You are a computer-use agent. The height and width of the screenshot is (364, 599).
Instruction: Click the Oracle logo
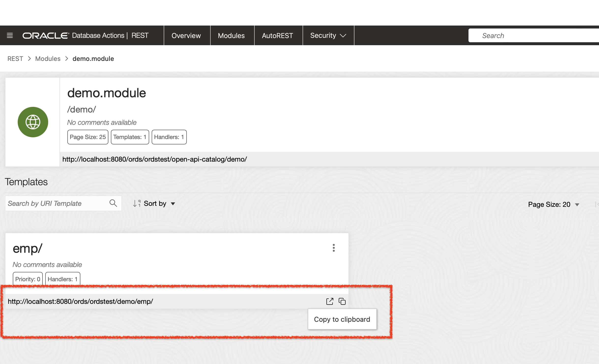click(x=46, y=36)
